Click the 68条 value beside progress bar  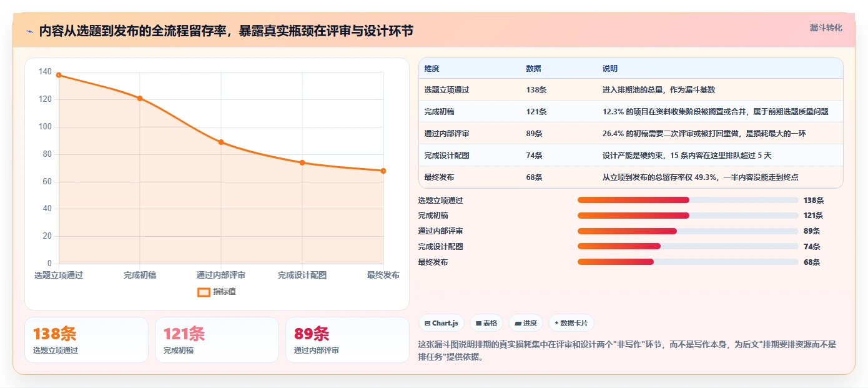(812, 262)
